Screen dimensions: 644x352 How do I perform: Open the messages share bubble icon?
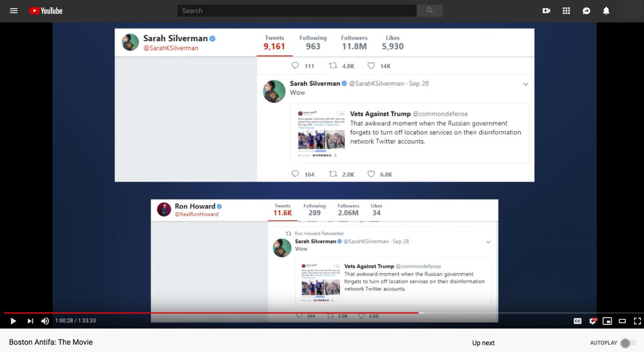tap(587, 11)
